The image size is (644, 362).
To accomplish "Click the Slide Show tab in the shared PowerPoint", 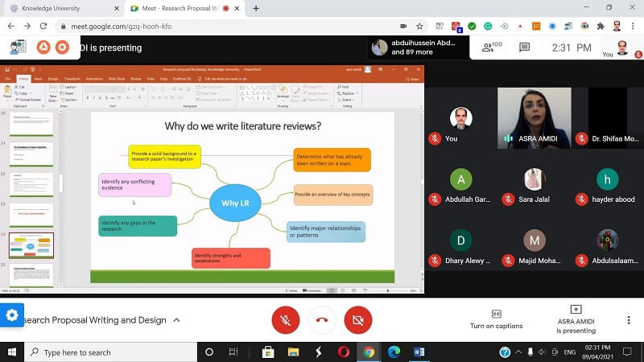I will (x=117, y=78).
